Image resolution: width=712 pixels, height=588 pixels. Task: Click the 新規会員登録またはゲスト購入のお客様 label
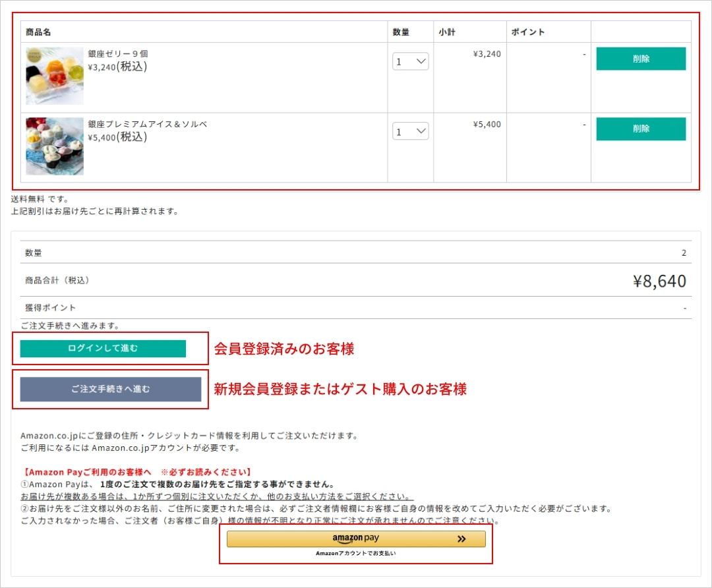pyautogui.click(x=340, y=390)
